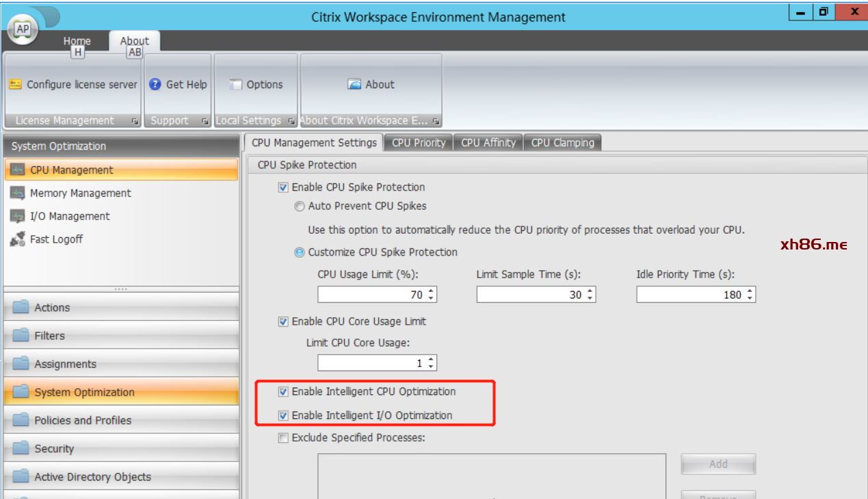Click the Options ribbon icon
The image size is (868, 499).
(x=236, y=85)
